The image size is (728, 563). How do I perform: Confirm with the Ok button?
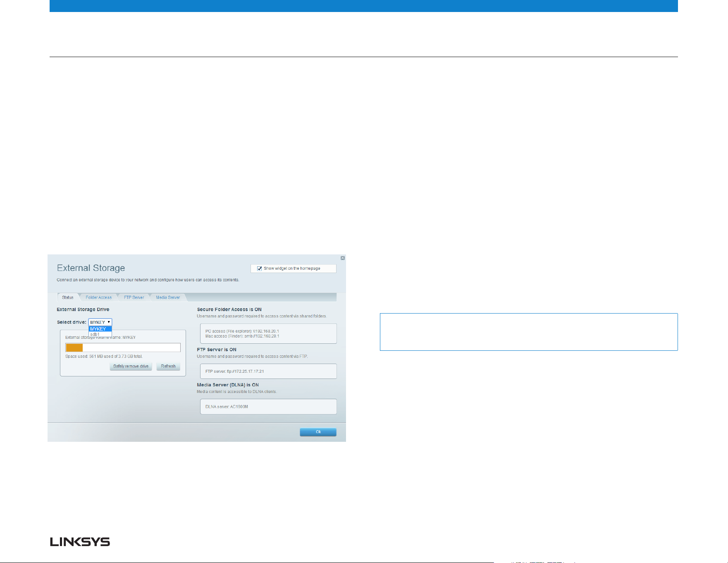pyautogui.click(x=318, y=432)
